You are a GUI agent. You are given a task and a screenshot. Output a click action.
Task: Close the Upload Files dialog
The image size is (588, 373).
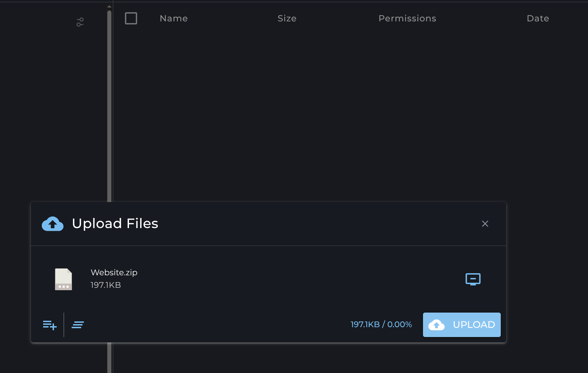(485, 224)
